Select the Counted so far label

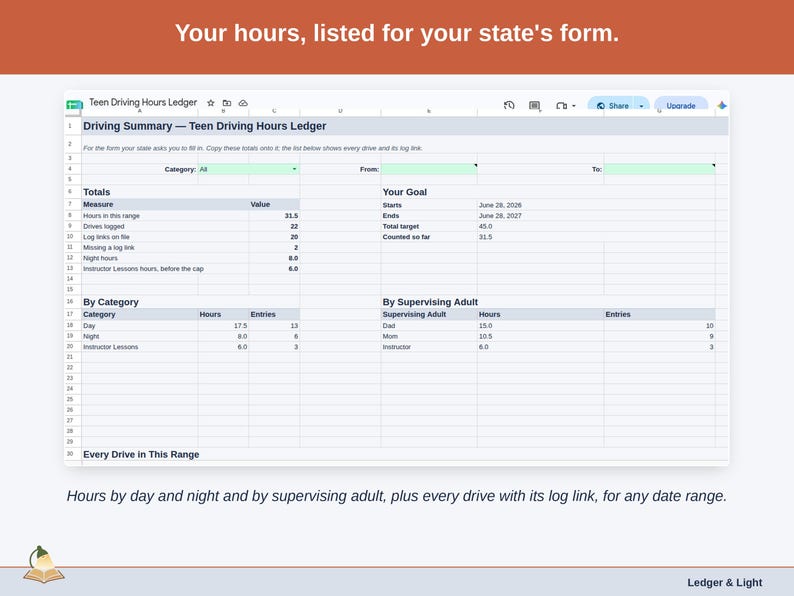click(x=406, y=237)
